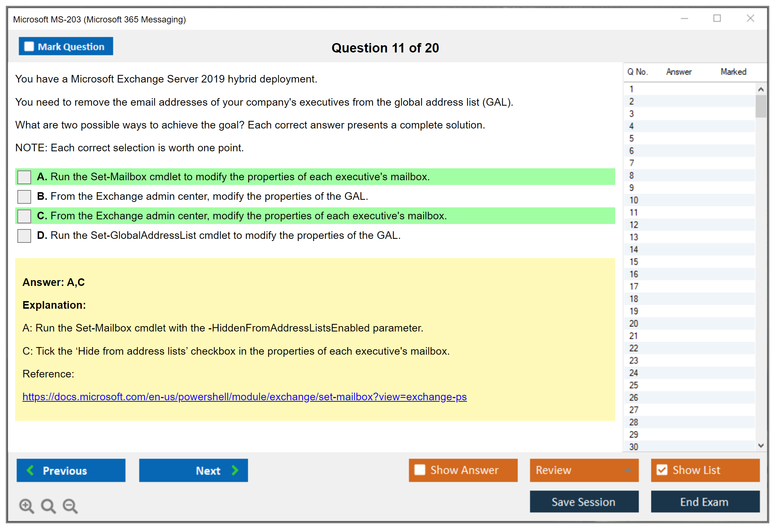Select answer A checkbox for Set-Mailbox
Image resolution: width=778 pixels, height=532 pixels.
(24, 177)
